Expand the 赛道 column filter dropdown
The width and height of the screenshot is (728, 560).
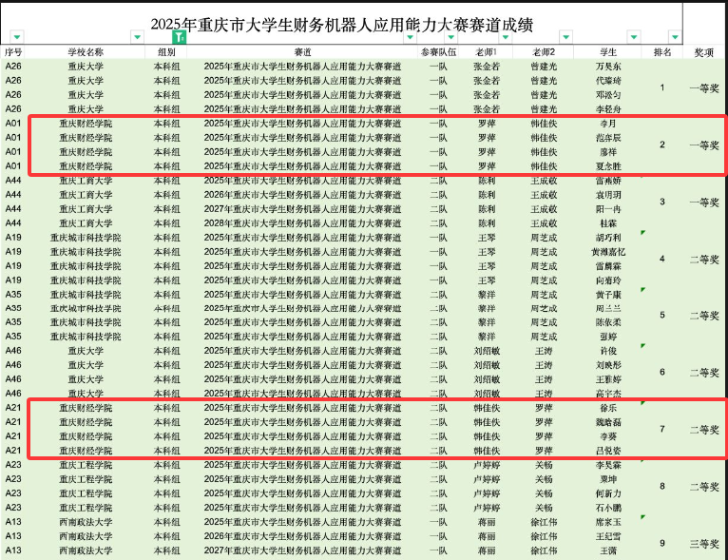click(x=410, y=37)
